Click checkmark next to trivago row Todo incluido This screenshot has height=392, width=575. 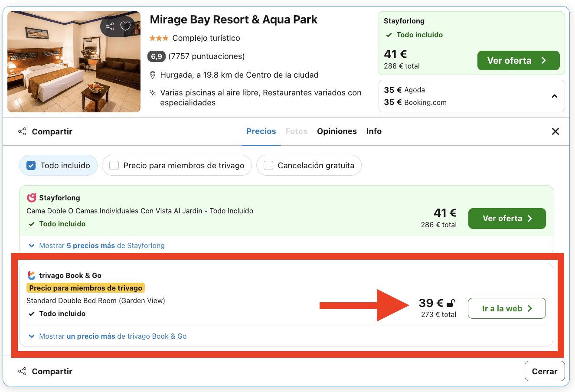pos(31,314)
